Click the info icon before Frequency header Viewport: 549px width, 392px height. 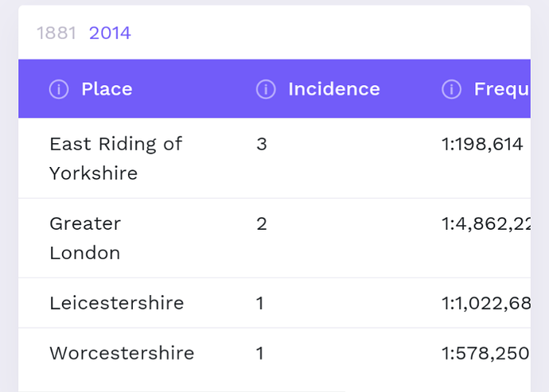tap(452, 89)
